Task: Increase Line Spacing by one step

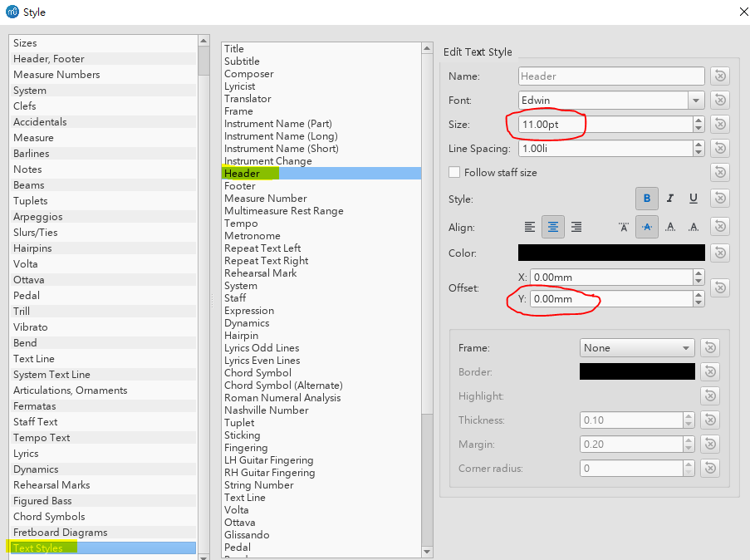Action: click(x=699, y=144)
